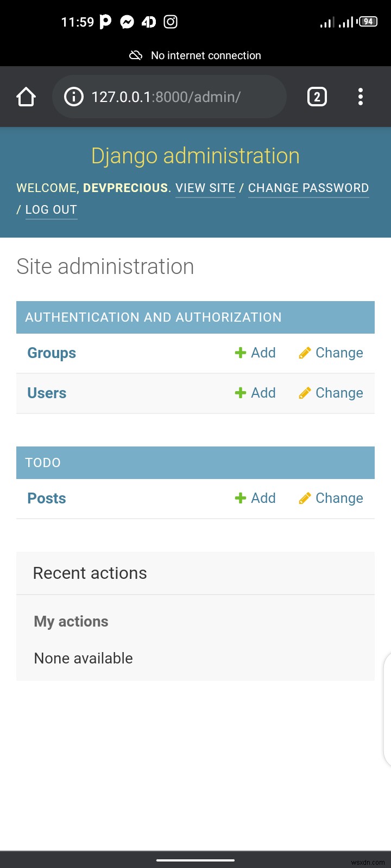Open the tab switcher showing 2 tabs
The width and height of the screenshot is (391, 868).
317,97
